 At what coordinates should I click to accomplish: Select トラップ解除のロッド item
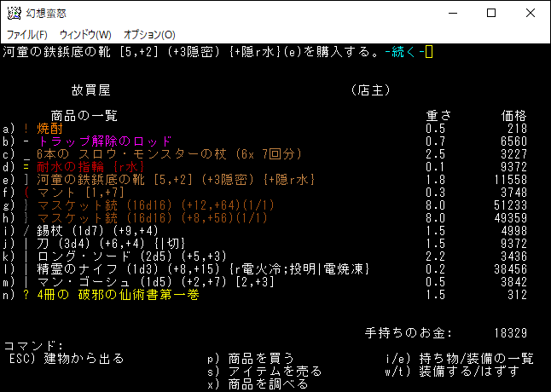point(104,141)
